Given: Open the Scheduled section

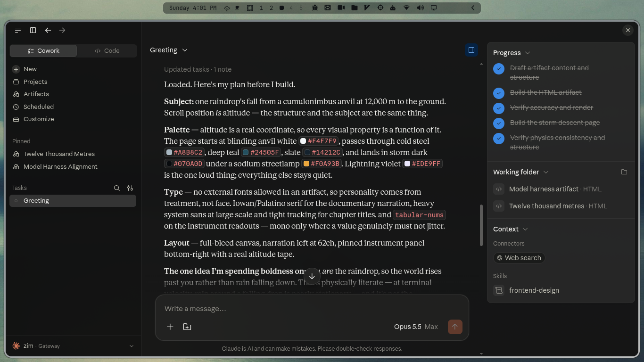Looking at the screenshot, I should (x=73, y=107).
